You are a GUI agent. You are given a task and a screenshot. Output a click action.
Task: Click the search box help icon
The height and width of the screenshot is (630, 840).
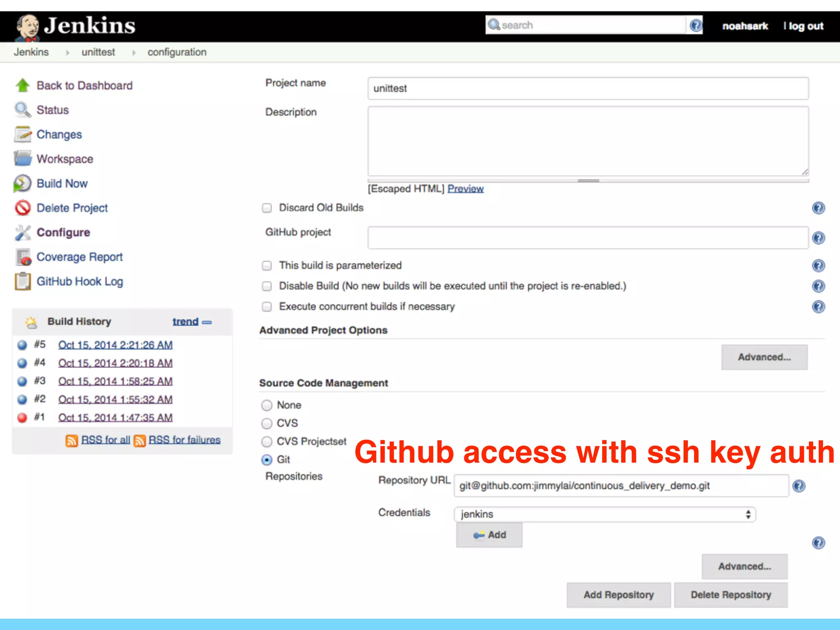click(696, 25)
